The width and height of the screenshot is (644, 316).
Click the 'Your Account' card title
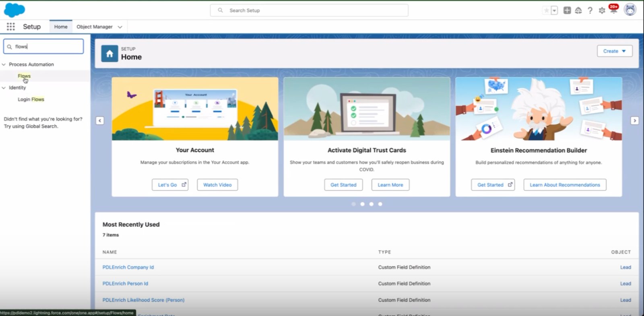(195, 150)
